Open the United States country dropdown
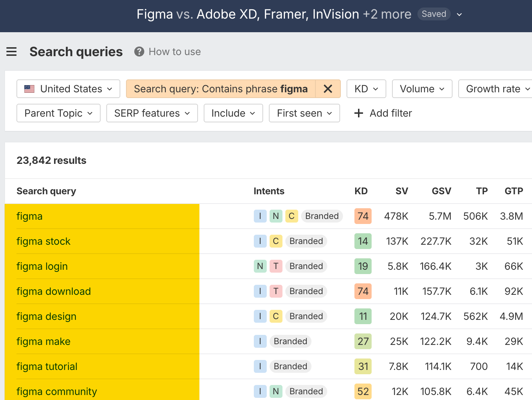 click(x=68, y=89)
